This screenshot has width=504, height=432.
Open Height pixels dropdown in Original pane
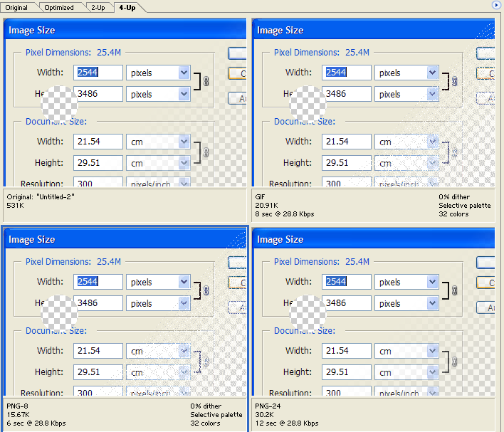tap(184, 94)
